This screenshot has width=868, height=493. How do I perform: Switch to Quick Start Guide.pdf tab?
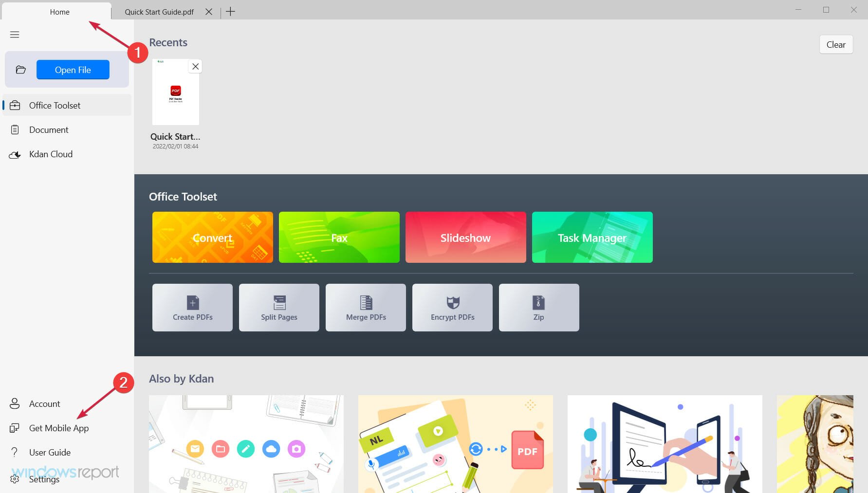159,12
